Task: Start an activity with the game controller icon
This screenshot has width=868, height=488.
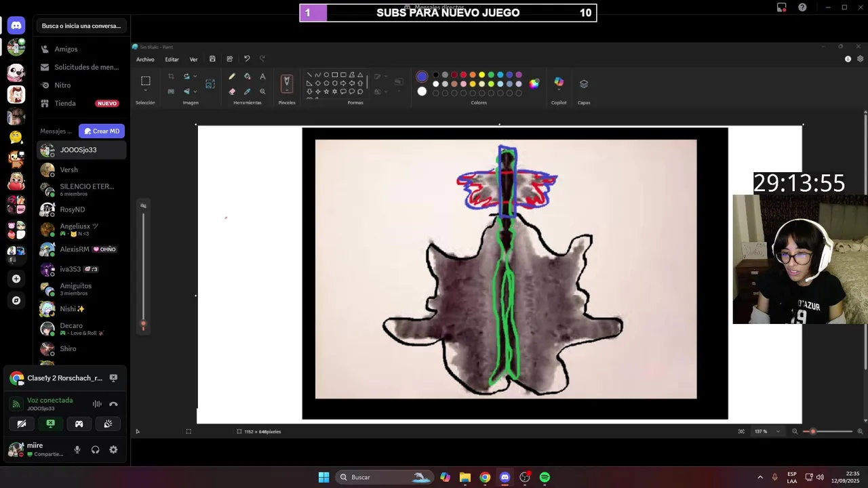Action: [79, 424]
